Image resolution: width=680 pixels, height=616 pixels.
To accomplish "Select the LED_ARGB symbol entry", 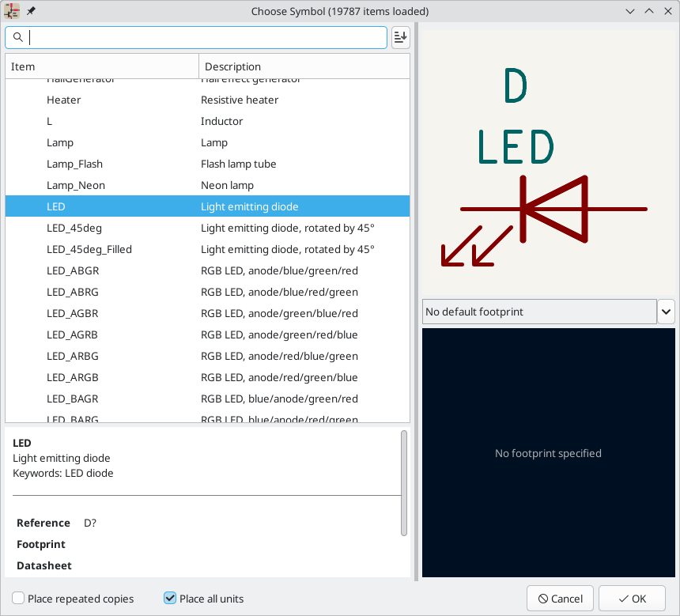I will [73, 377].
